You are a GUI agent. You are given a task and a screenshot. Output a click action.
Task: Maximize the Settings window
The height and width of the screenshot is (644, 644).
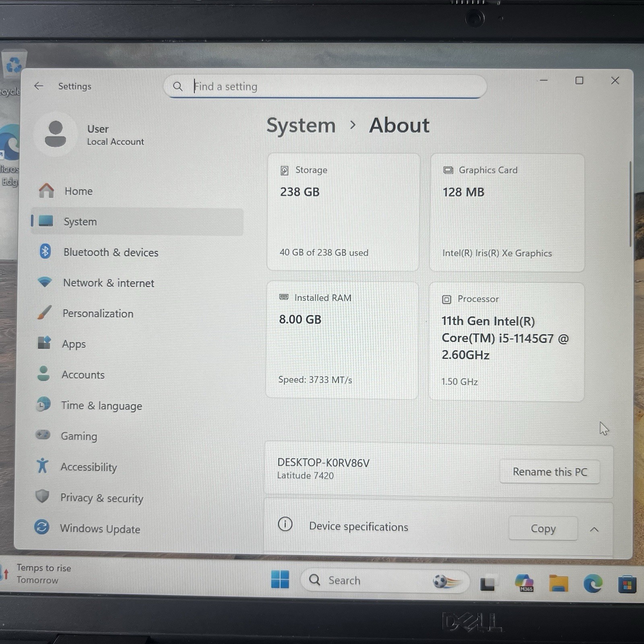click(x=579, y=80)
